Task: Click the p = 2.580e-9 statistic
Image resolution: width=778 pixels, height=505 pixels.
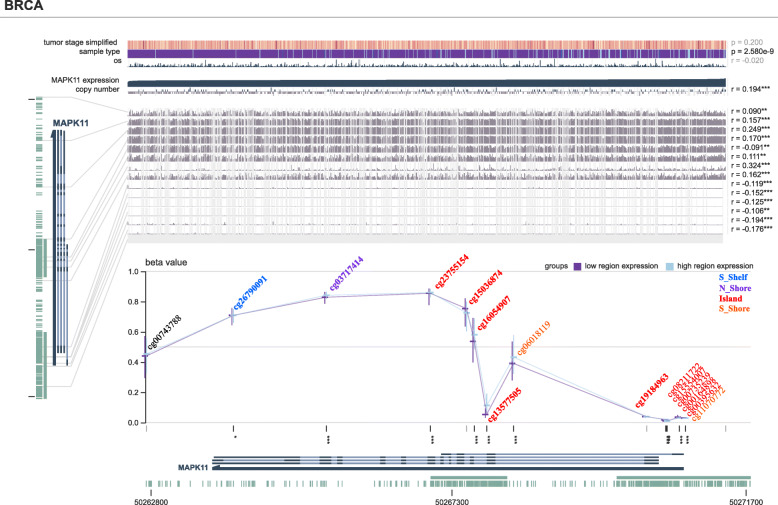Action: coord(752,52)
